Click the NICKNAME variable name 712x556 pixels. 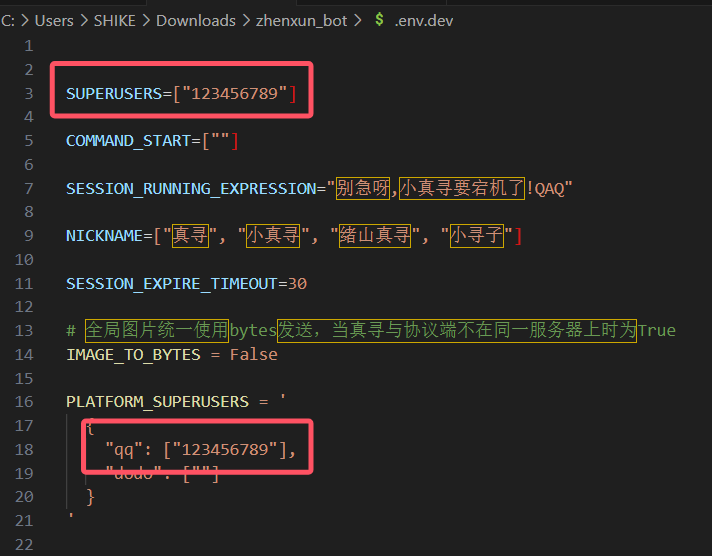[105, 236]
